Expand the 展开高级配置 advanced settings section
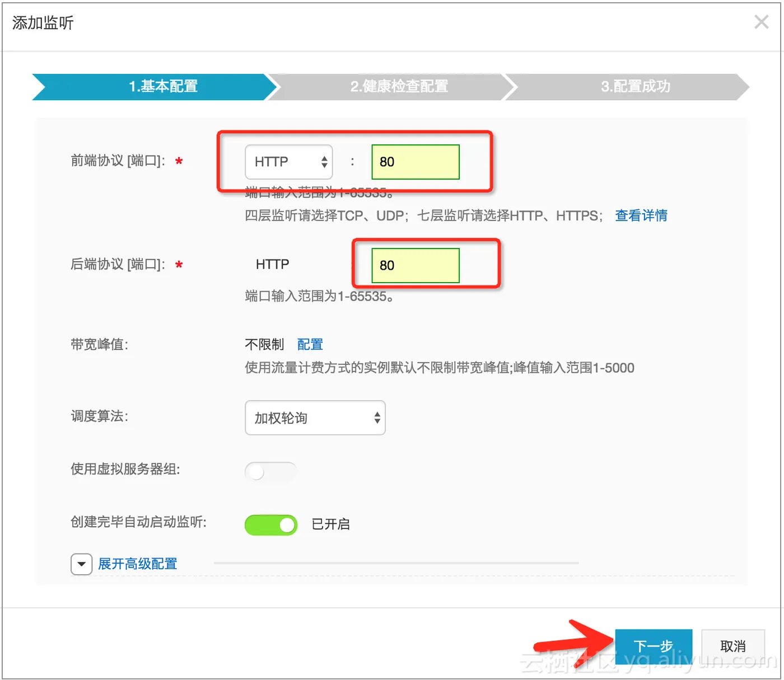This screenshot has width=784, height=680. (x=138, y=564)
